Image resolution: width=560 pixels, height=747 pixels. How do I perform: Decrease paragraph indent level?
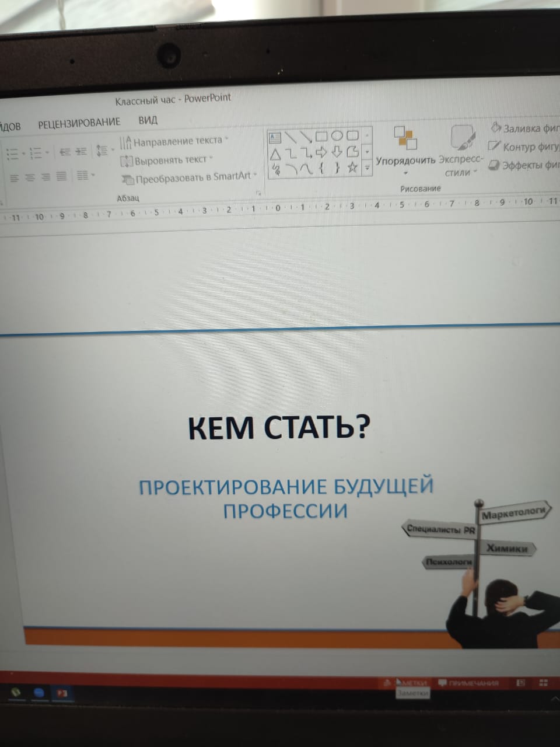pyautogui.click(x=65, y=152)
